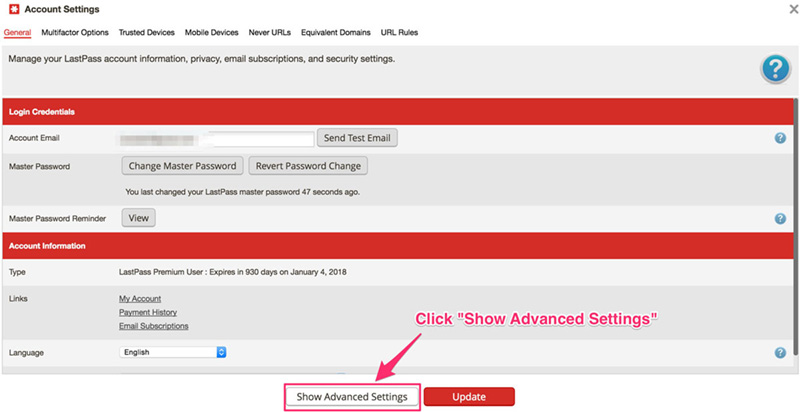The width and height of the screenshot is (800, 412).
Task: Open the Never URLs tab
Action: pyautogui.click(x=269, y=32)
